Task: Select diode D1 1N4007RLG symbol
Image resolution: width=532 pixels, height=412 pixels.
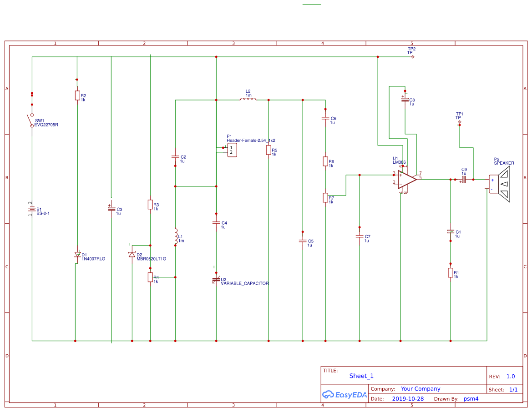Action: click(x=76, y=255)
